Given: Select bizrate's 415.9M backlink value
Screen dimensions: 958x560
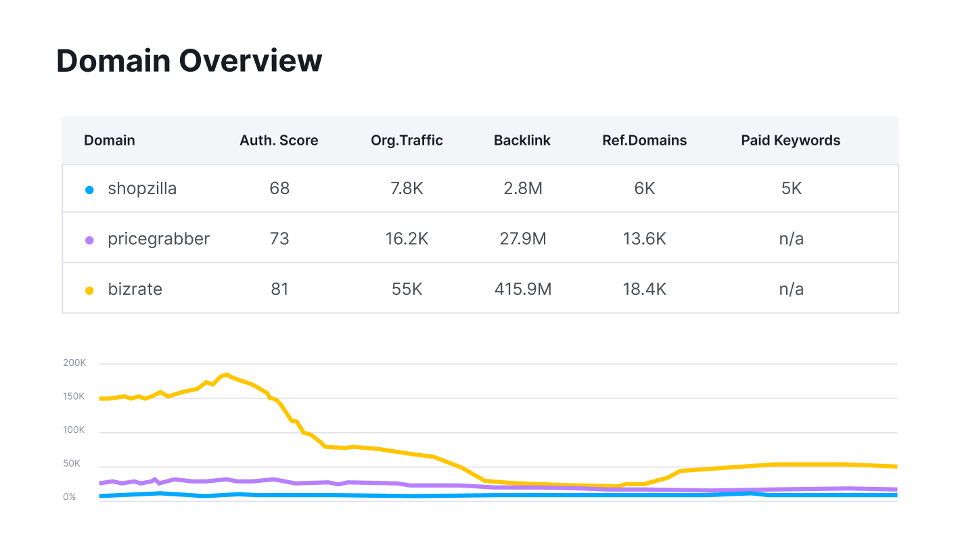Looking at the screenshot, I should click(x=522, y=289).
